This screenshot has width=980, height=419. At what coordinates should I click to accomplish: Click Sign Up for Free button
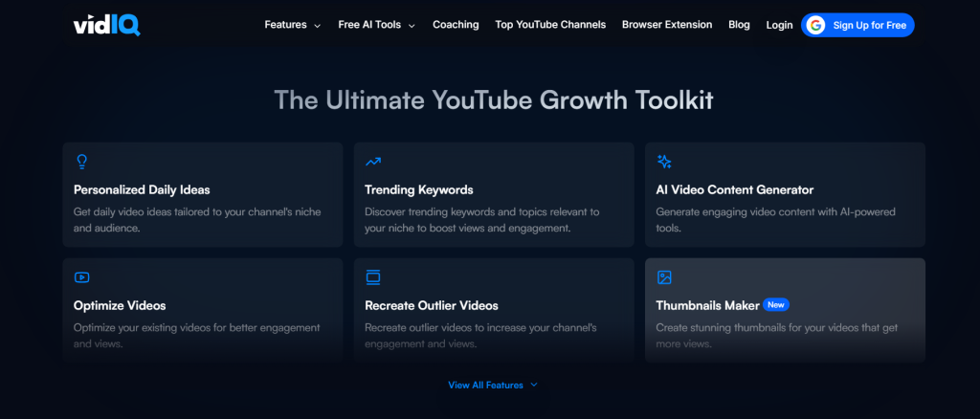857,25
